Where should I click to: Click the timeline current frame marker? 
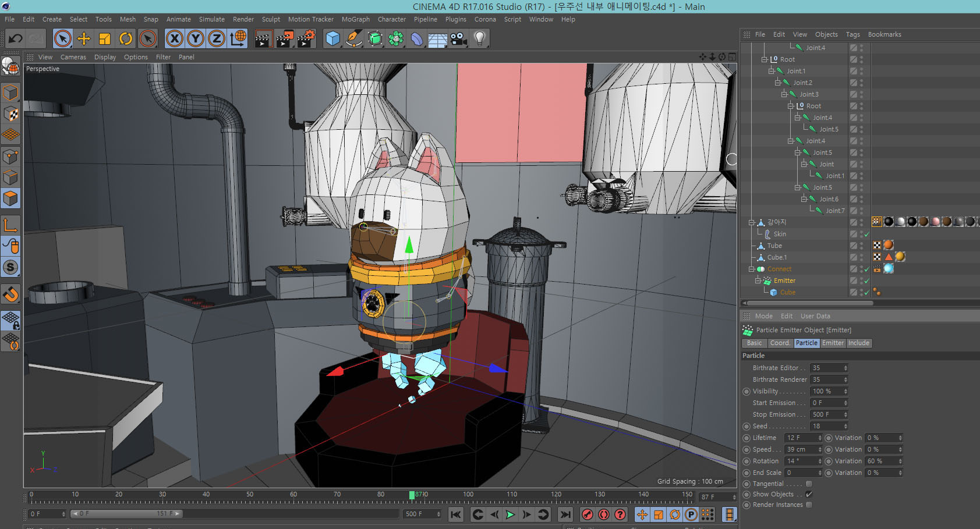click(412, 495)
